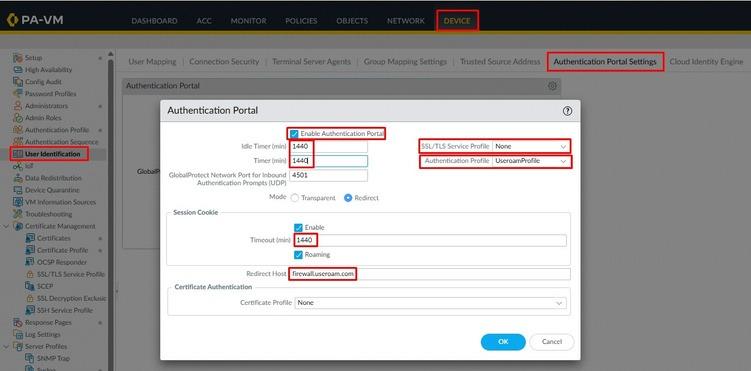Uncheck Enable Authentication Portal checkbox

294,134
